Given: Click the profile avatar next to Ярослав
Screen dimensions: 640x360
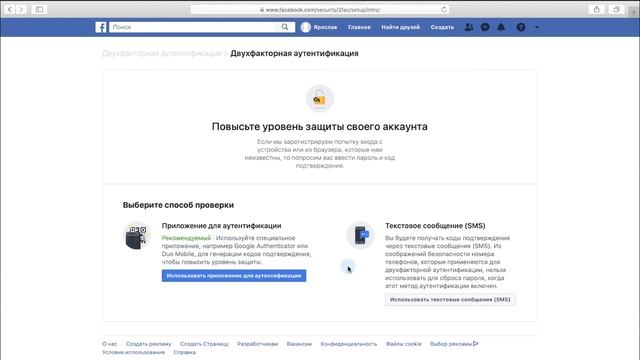Looking at the screenshot, I should coord(306,27).
